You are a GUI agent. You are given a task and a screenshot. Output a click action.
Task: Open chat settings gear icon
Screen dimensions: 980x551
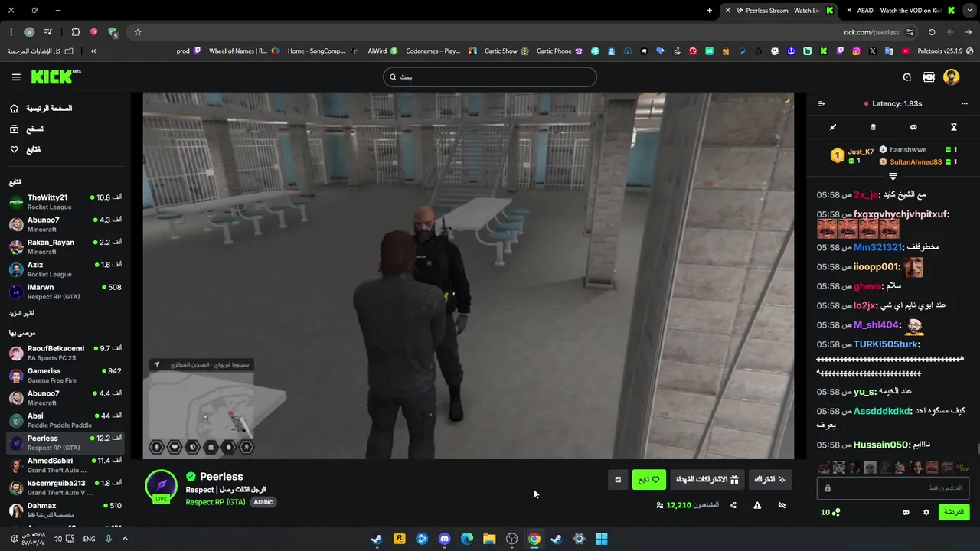click(x=926, y=512)
